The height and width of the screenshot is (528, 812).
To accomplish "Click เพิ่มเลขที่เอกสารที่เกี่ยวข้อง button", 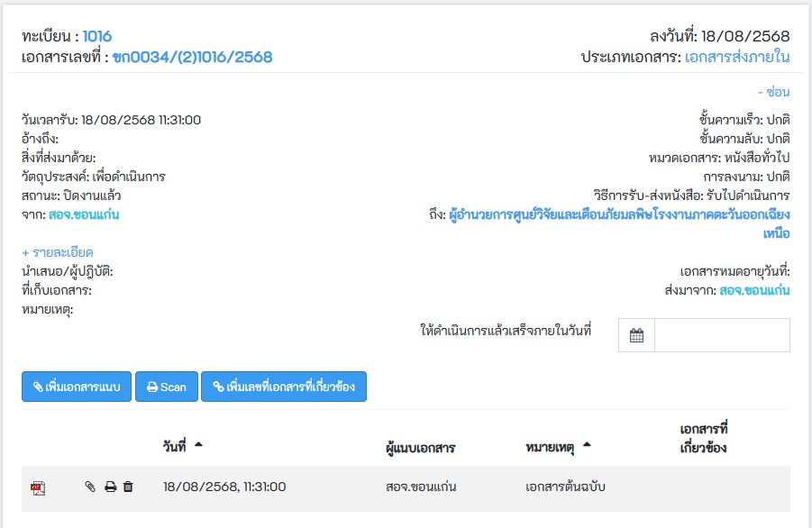I will [x=284, y=387].
